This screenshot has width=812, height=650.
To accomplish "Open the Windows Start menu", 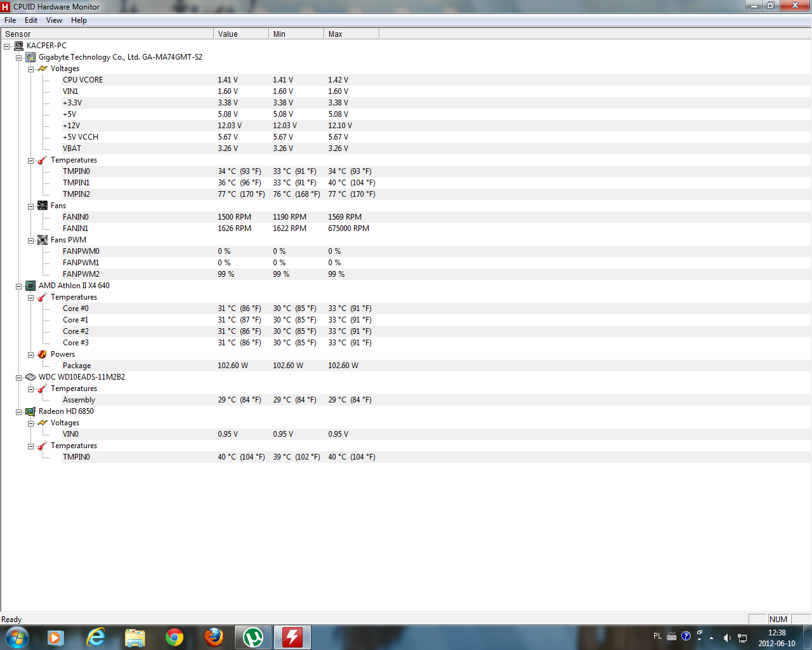I will click(x=16, y=637).
